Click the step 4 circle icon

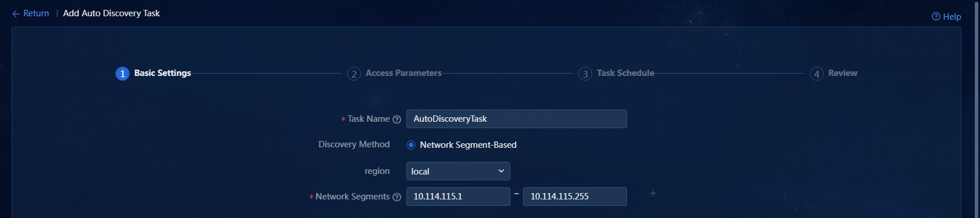817,74
